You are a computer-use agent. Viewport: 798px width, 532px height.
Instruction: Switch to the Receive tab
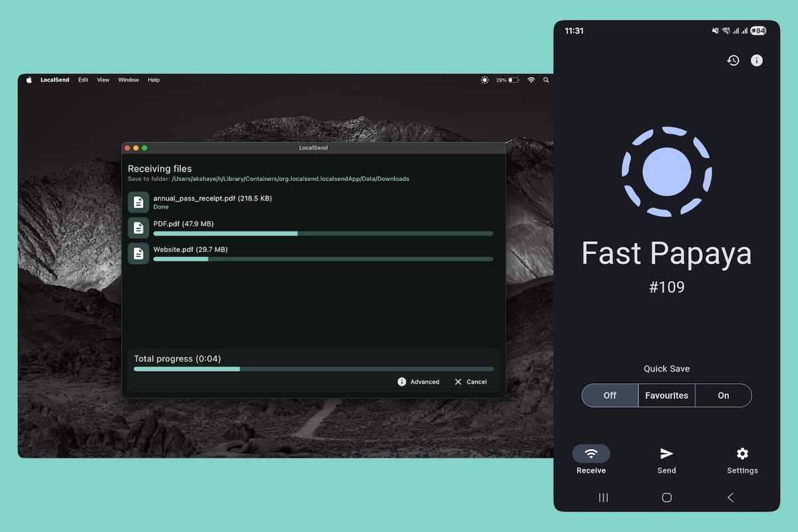591,460
